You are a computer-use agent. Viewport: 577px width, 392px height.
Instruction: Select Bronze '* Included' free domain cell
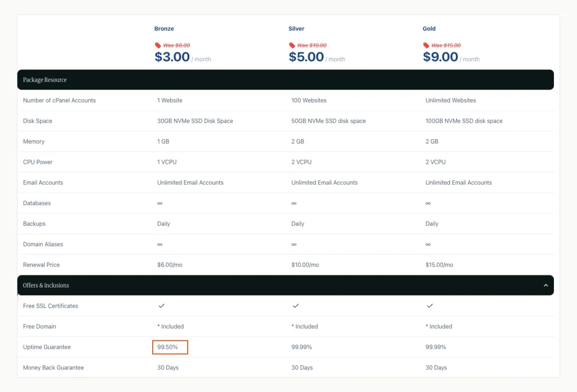170,327
